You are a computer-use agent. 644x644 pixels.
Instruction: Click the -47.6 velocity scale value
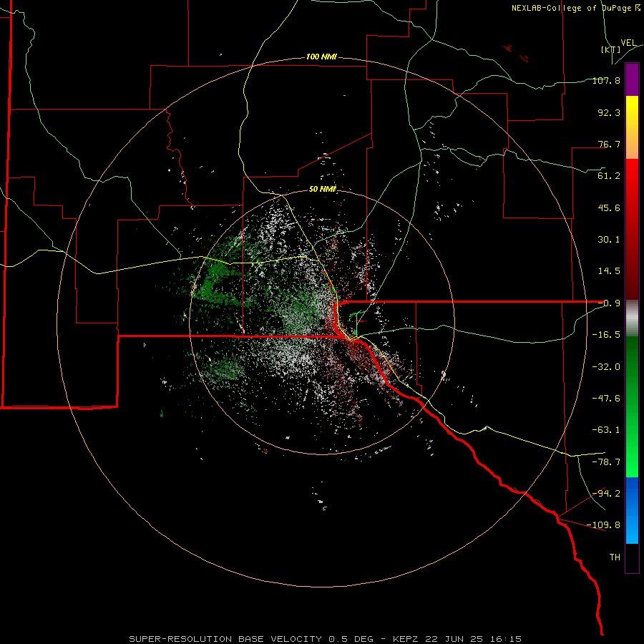pyautogui.click(x=606, y=399)
